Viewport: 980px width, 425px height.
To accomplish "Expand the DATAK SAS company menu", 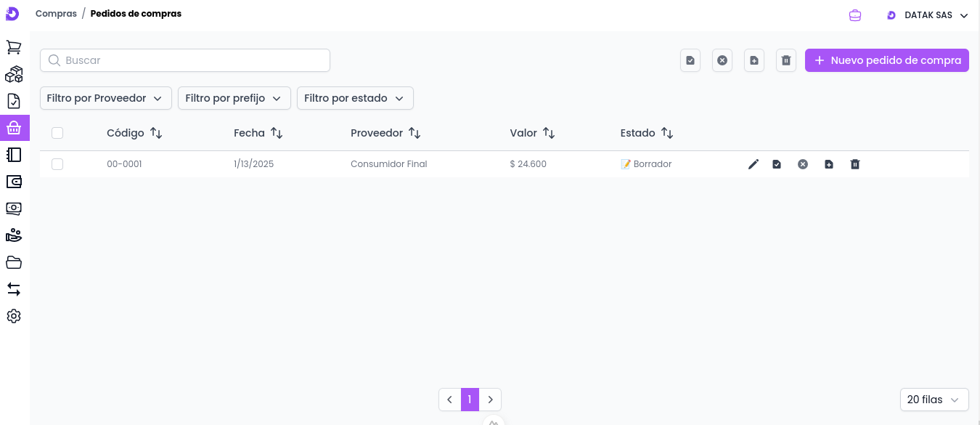I will click(x=928, y=15).
